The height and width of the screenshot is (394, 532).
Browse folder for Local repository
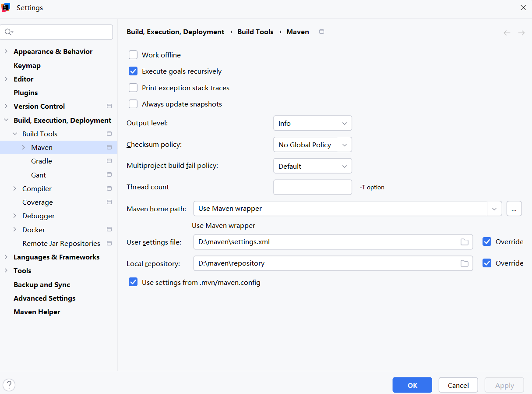465,263
